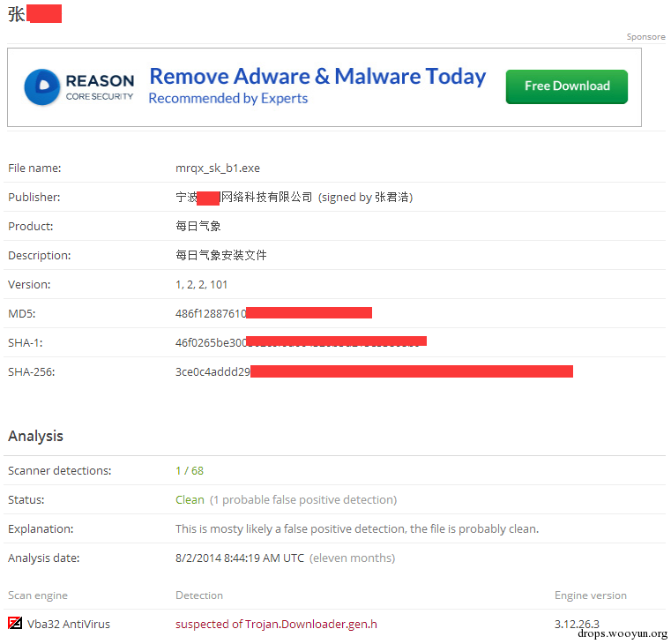The width and height of the screenshot is (671, 644).
Task: Click the Scanner detections: label
Action: 59,470
